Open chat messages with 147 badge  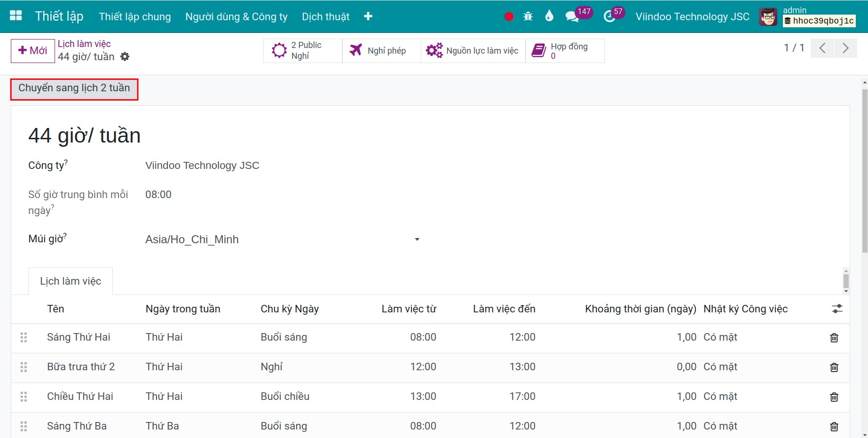point(578,16)
